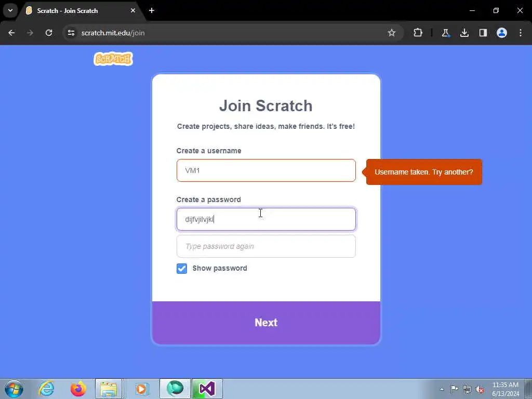Uncheck the Show password checkbox
This screenshot has width=532, height=399.
point(182,269)
